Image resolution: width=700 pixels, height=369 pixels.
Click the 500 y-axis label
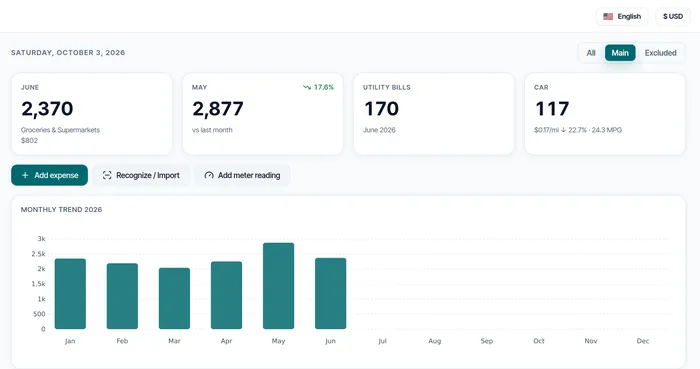pos(39,314)
